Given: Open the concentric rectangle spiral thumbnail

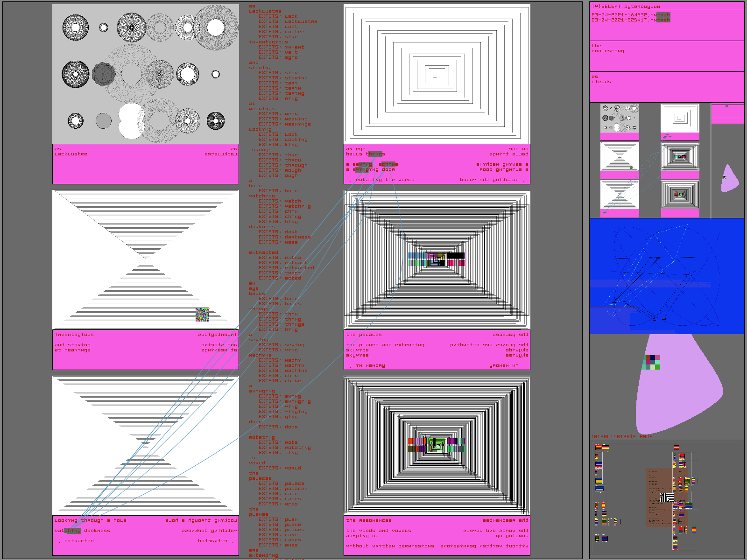Looking at the screenshot, I should [680, 118].
